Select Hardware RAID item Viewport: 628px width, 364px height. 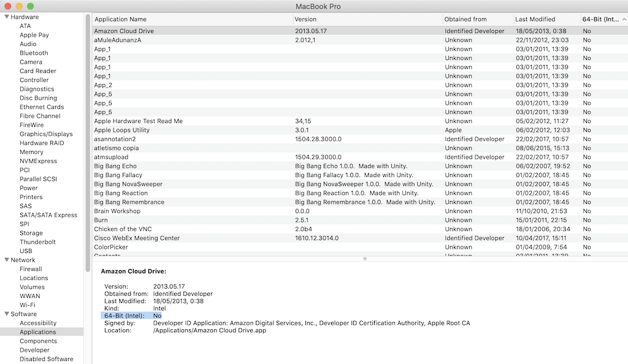click(42, 143)
